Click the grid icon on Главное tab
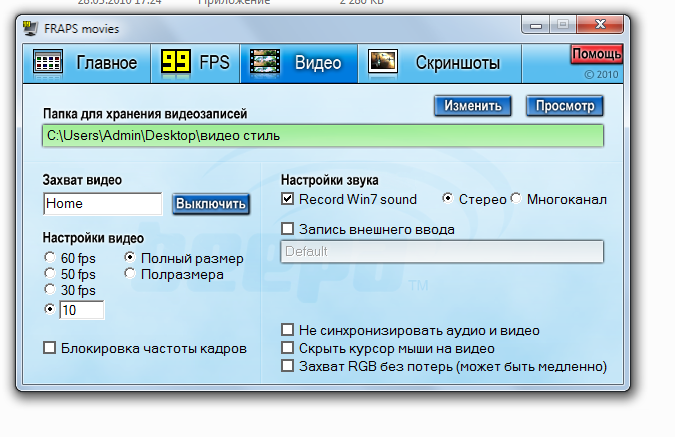Screen dimensions: 675x437 [48, 63]
